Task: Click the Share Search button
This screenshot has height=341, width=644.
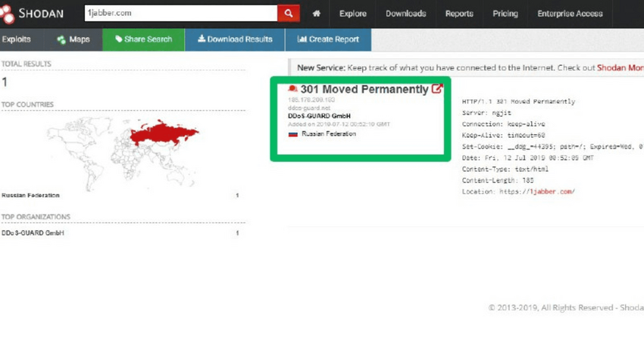Action: click(x=143, y=39)
